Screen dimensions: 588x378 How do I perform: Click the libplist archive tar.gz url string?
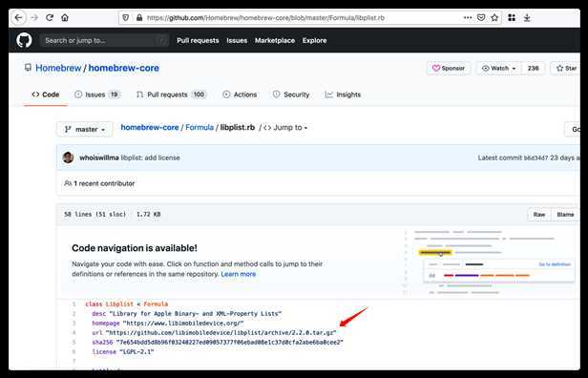(x=220, y=332)
